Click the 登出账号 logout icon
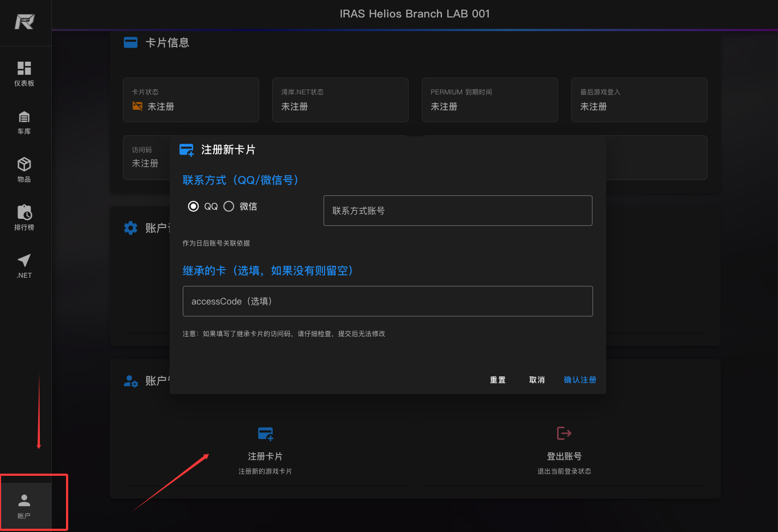 pyautogui.click(x=564, y=433)
